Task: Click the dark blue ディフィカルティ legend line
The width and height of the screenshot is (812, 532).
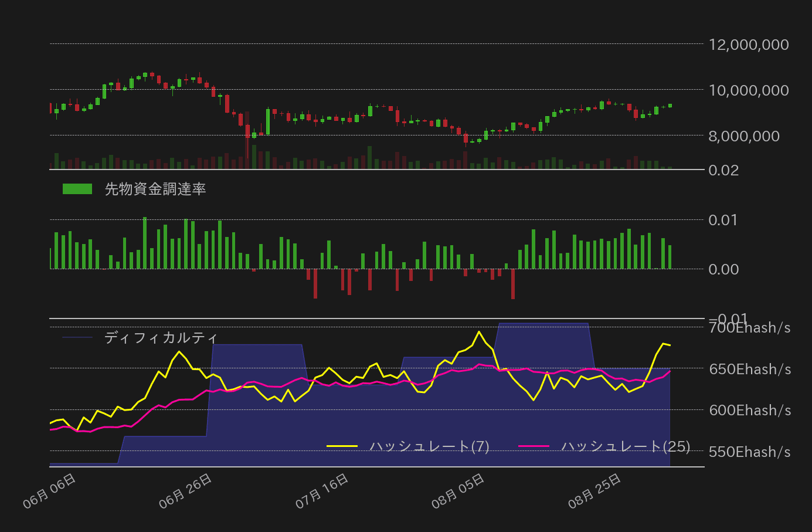Action: pyautogui.click(x=77, y=337)
